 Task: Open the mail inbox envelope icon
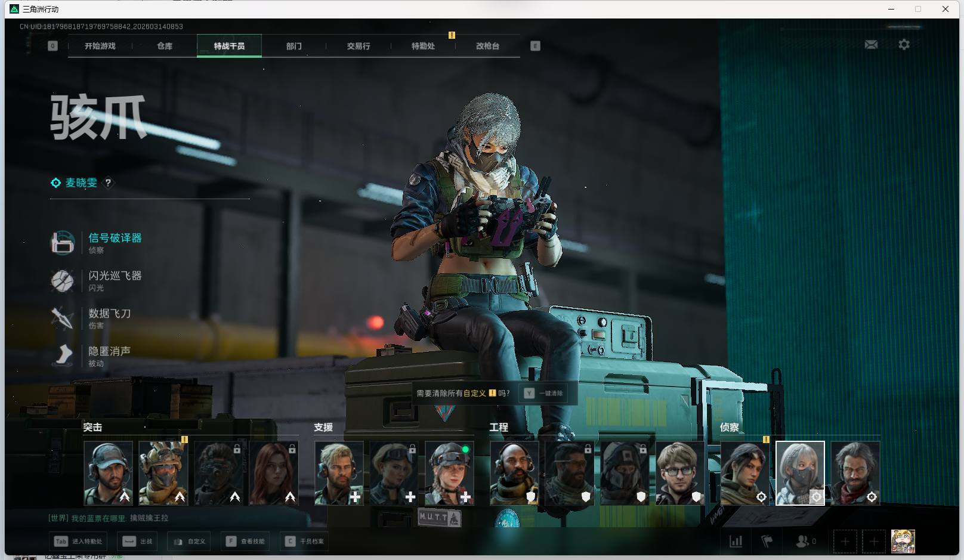coord(871,45)
